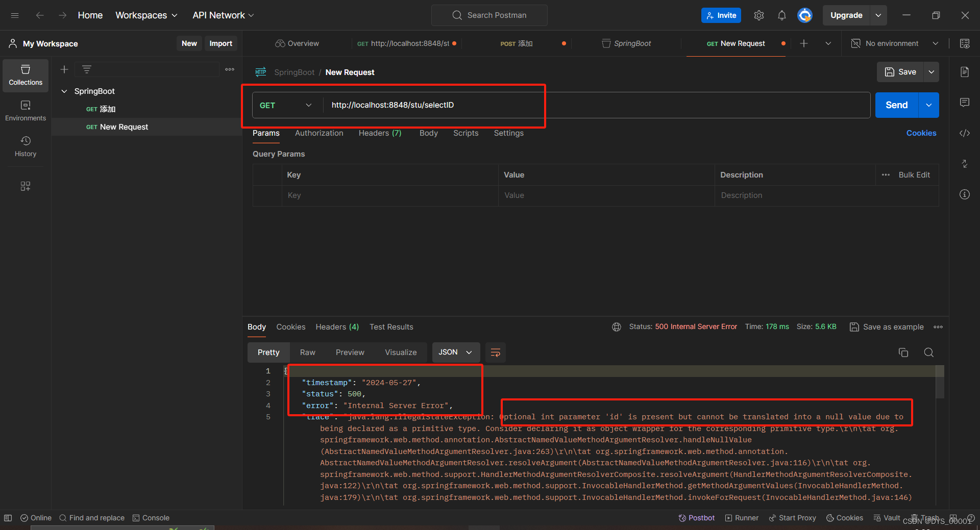Screen dimensions: 980x530
Task: Open the Scripts tab
Action: click(x=465, y=133)
